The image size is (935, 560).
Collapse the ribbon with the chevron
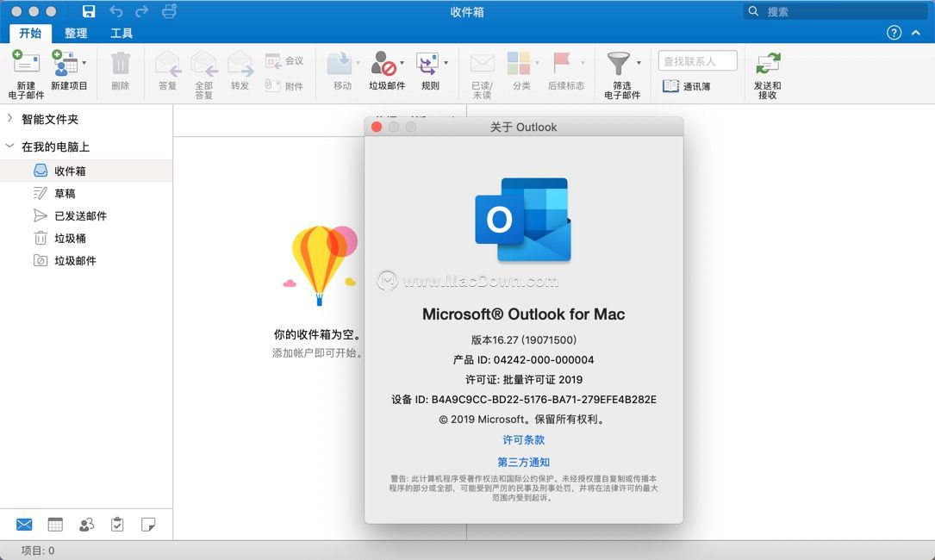(x=916, y=33)
